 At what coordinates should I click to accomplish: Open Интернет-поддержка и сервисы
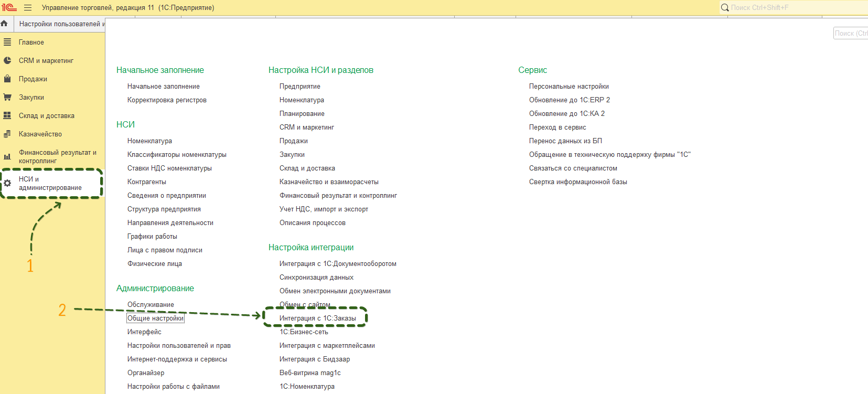coord(177,359)
